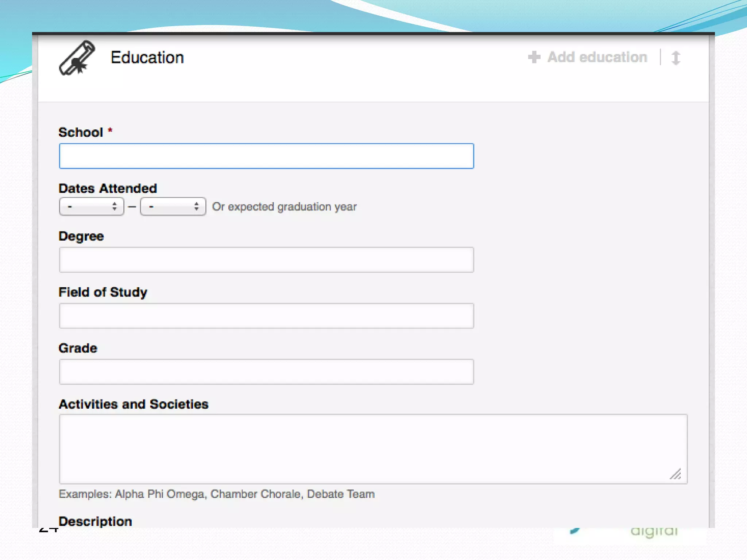Click the Add education link
Image resolution: width=747 pixels, height=560 pixels.
pyautogui.click(x=597, y=57)
